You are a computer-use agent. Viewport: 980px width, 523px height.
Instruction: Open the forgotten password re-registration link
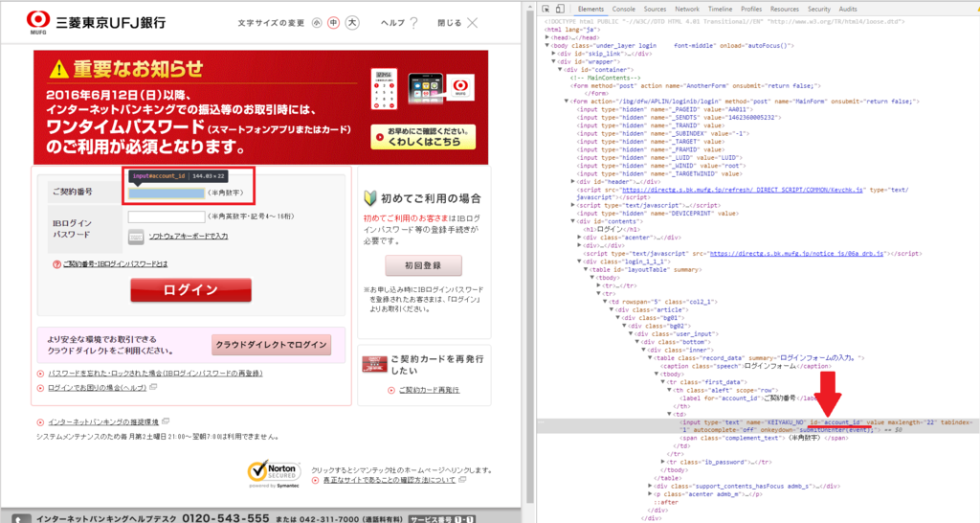(155, 374)
